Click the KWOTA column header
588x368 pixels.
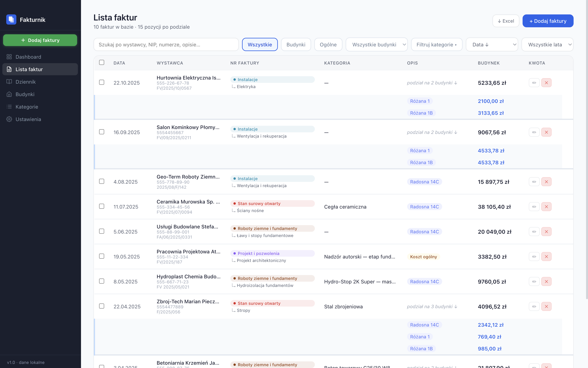coord(537,63)
